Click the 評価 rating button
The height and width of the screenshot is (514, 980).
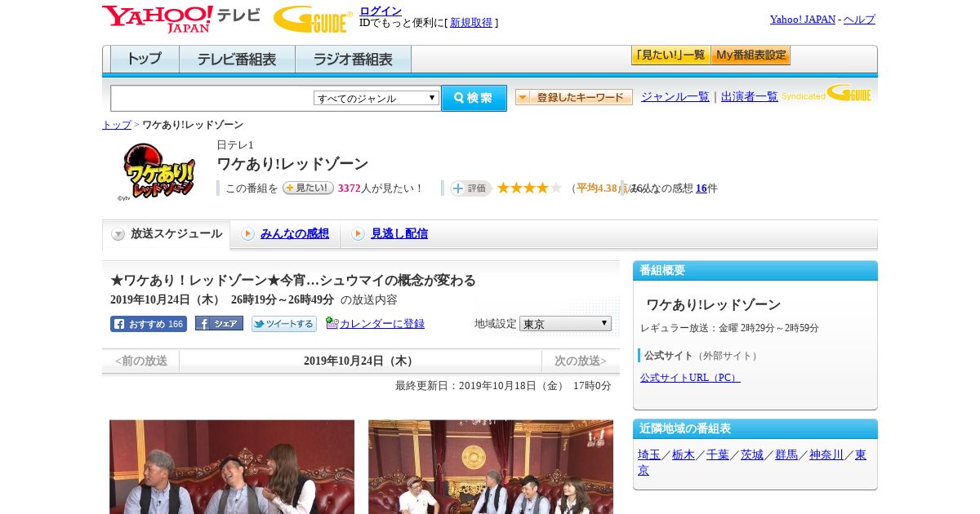(x=470, y=188)
